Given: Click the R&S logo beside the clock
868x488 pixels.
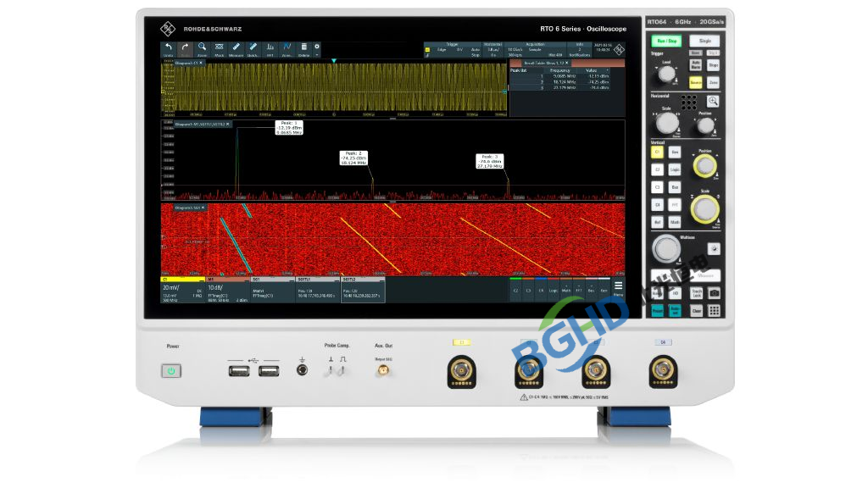Looking at the screenshot, I should [619, 49].
